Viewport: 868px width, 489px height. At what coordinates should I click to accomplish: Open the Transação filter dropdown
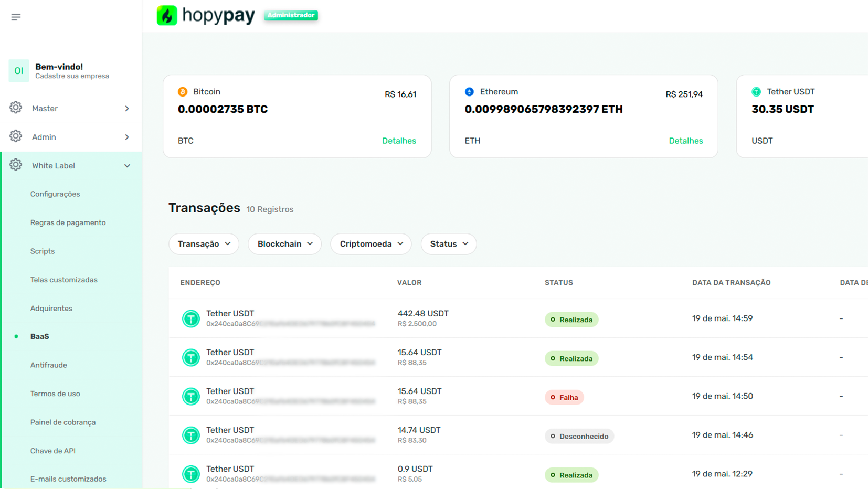click(x=204, y=244)
